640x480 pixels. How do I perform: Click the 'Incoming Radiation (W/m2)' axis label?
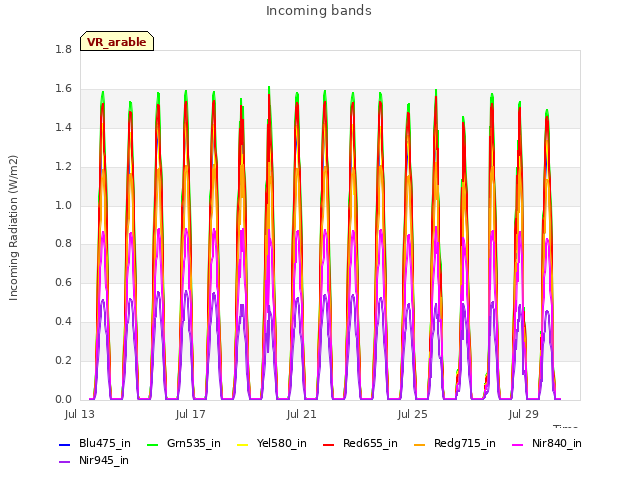tap(13, 228)
